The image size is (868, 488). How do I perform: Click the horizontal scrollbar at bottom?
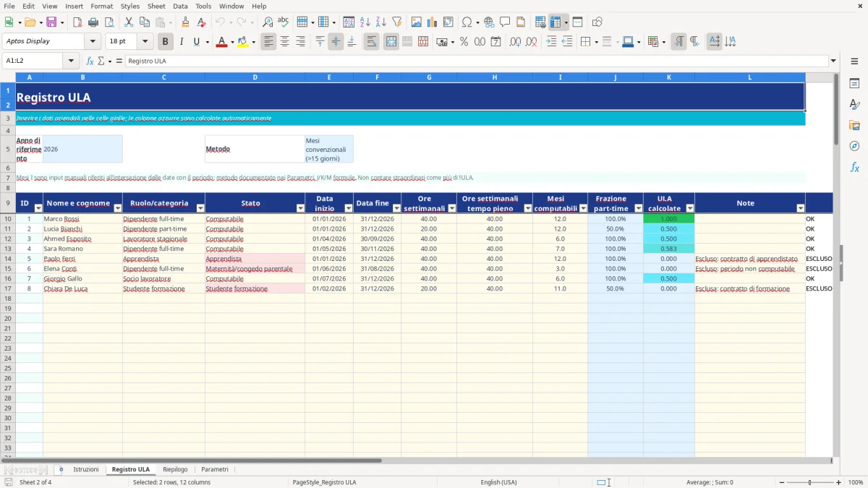pyautogui.click(x=192, y=460)
